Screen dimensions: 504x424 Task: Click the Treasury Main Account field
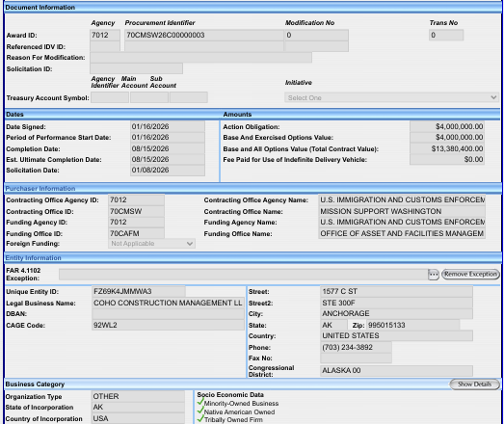tap(149, 97)
